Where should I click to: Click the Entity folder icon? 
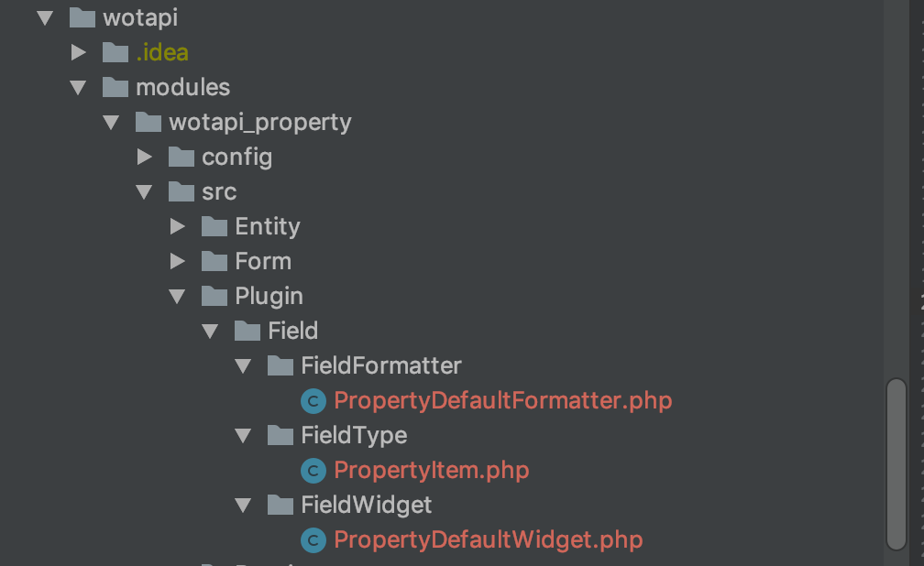(214, 226)
